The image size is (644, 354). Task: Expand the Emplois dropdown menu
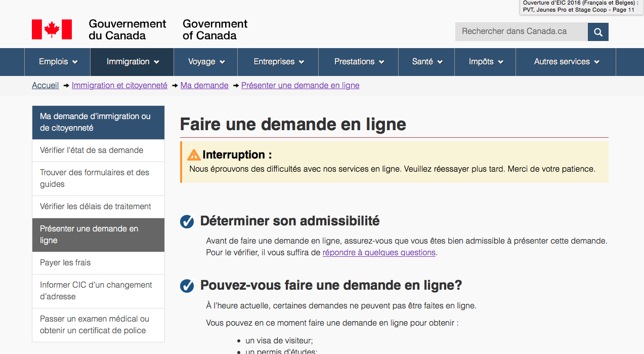point(58,62)
